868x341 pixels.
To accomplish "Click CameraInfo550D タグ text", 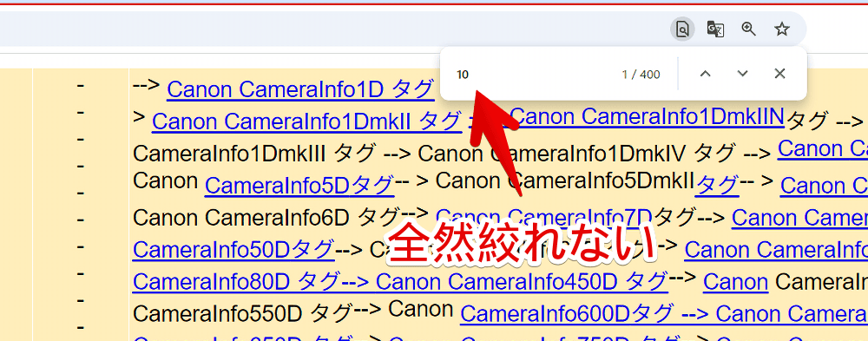I will (242, 314).
